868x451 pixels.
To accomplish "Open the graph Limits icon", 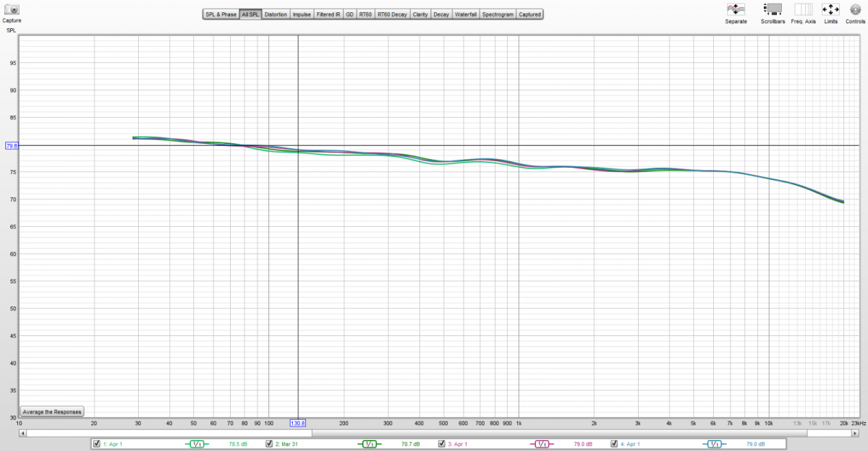I will pos(830,9).
